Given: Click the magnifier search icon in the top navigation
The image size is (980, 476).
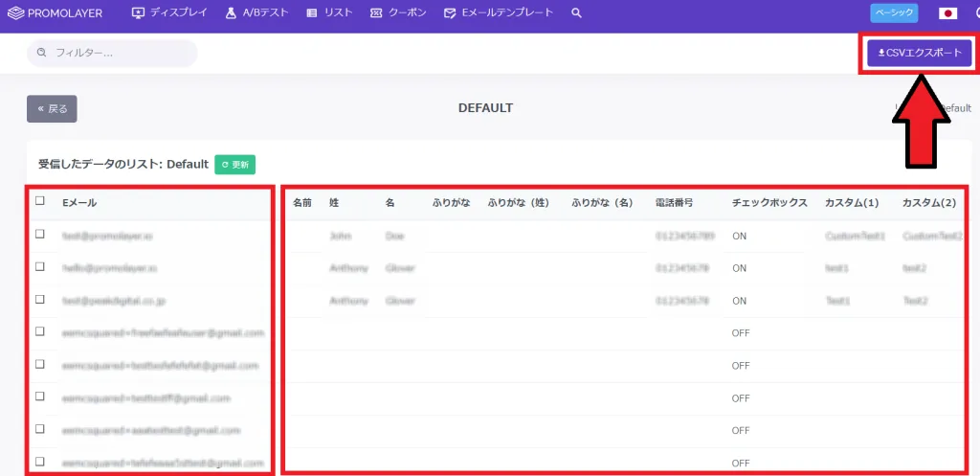Looking at the screenshot, I should pos(576,13).
